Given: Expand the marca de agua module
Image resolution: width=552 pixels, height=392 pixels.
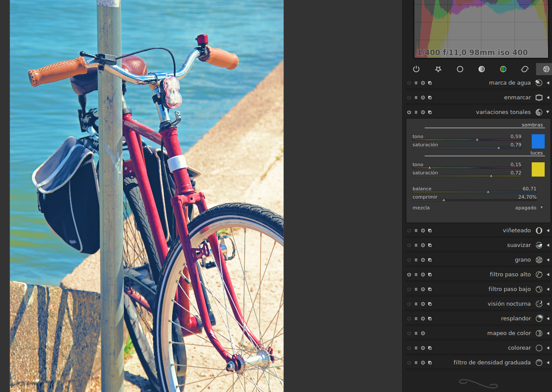Looking at the screenshot, I should click(548, 83).
